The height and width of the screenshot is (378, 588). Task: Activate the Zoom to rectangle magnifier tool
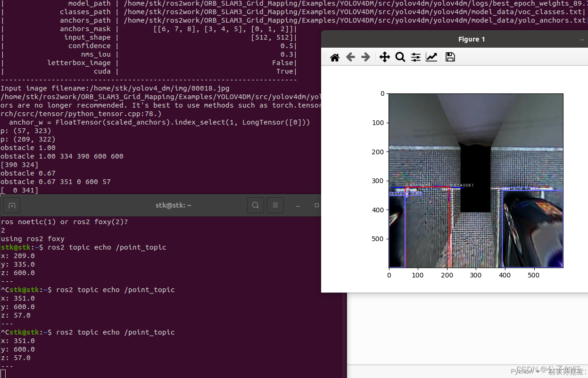400,57
